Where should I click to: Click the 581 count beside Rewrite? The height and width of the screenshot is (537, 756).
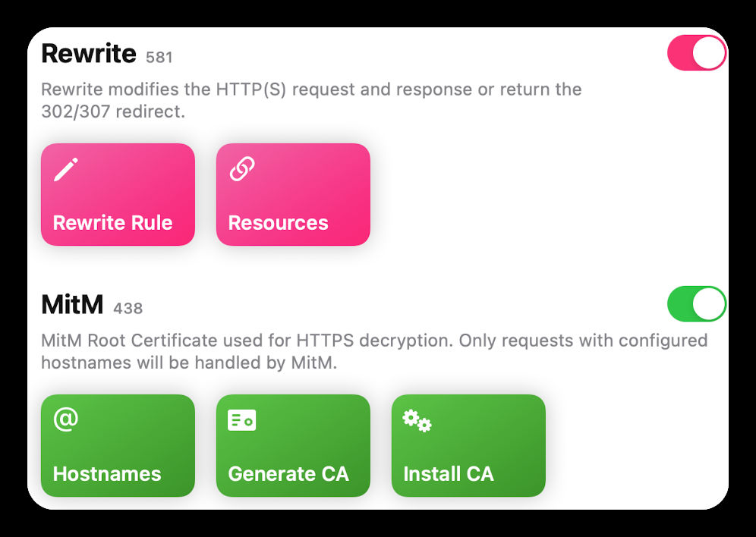pyautogui.click(x=159, y=58)
